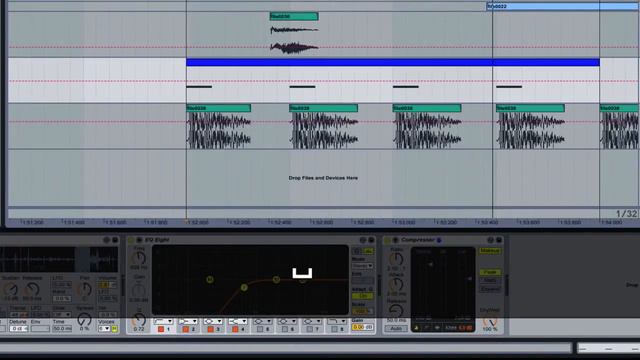Enable EQ Eight band 1 activator
The height and width of the screenshot is (360, 640).
(161, 329)
